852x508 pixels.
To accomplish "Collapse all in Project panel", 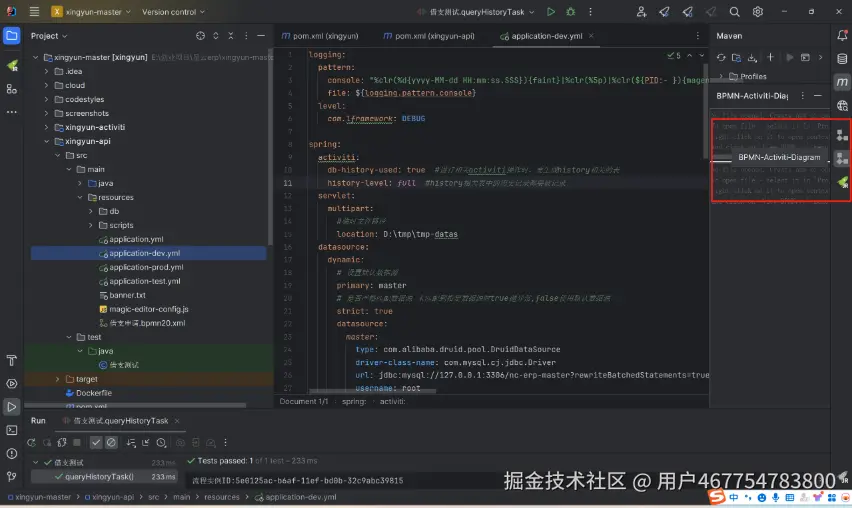I will click(231, 36).
